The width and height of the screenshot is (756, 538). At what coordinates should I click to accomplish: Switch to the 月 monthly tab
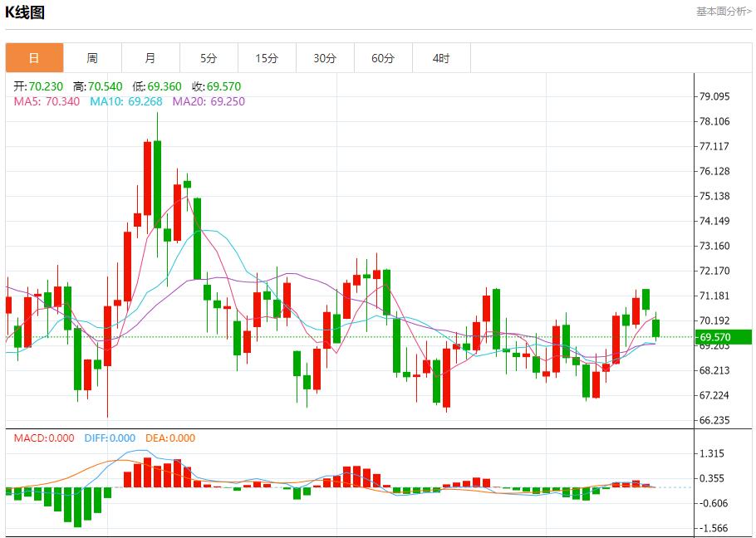point(150,58)
